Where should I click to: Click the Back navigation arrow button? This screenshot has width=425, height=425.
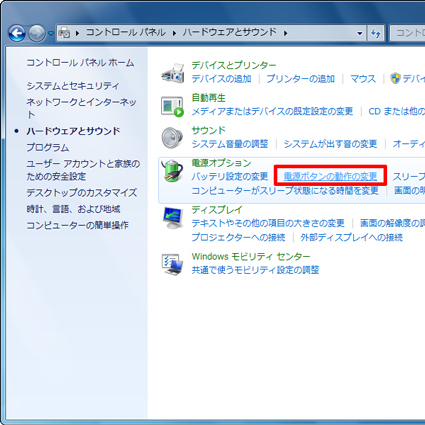(17, 33)
